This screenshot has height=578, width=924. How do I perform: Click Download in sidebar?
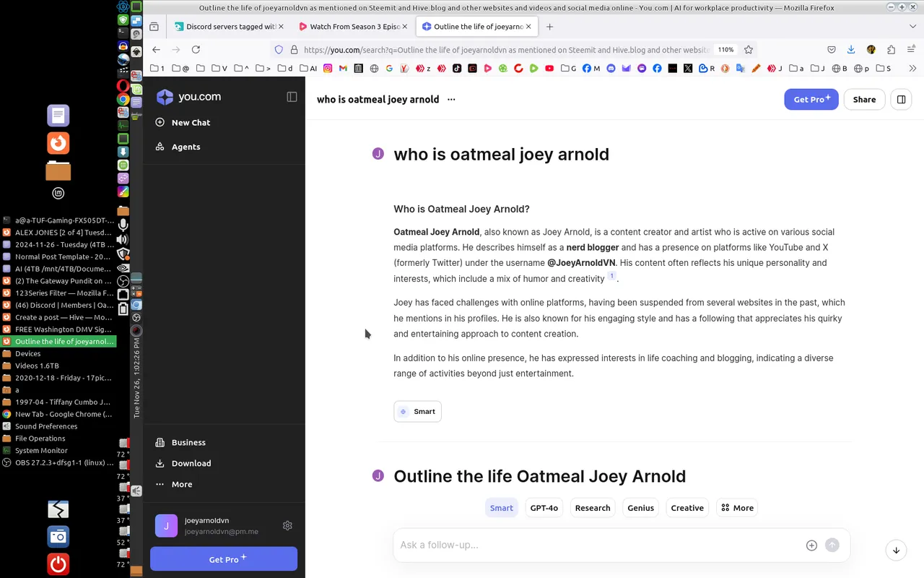point(183,463)
